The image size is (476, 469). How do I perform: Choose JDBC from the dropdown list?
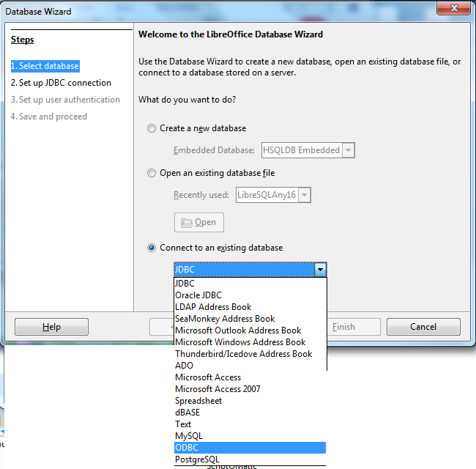click(x=250, y=284)
